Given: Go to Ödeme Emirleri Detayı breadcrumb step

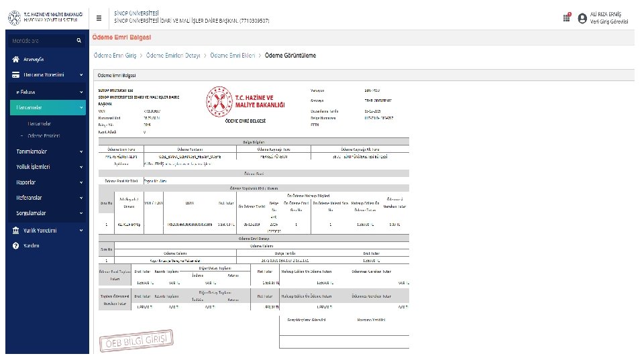Looking at the screenshot, I should pos(173,56).
